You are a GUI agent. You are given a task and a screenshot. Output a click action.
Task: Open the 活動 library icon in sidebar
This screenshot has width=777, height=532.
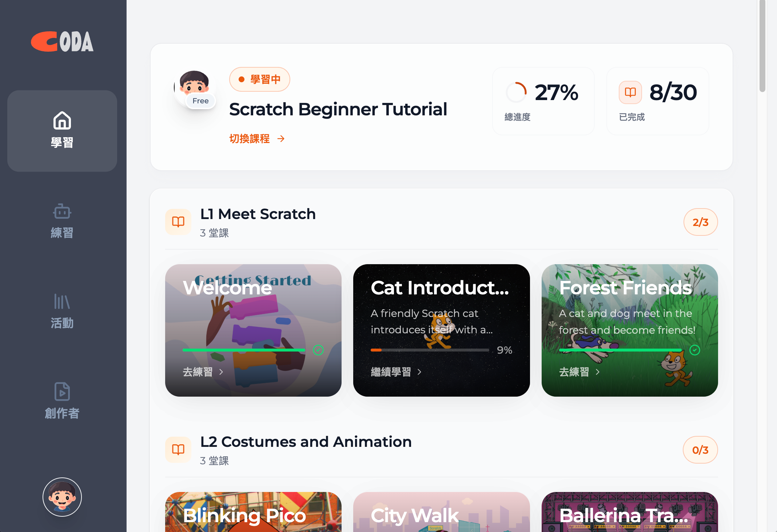tap(62, 301)
